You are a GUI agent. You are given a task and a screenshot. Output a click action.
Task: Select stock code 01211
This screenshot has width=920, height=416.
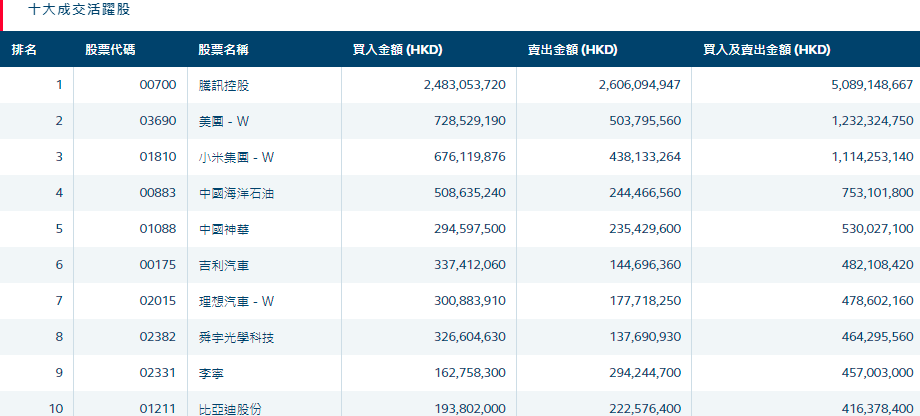(x=158, y=409)
